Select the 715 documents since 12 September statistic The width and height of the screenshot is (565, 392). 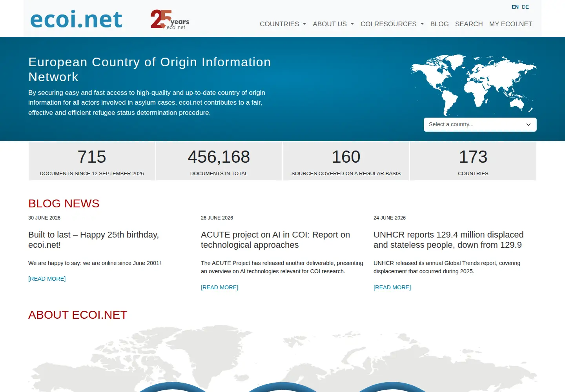[x=92, y=161]
